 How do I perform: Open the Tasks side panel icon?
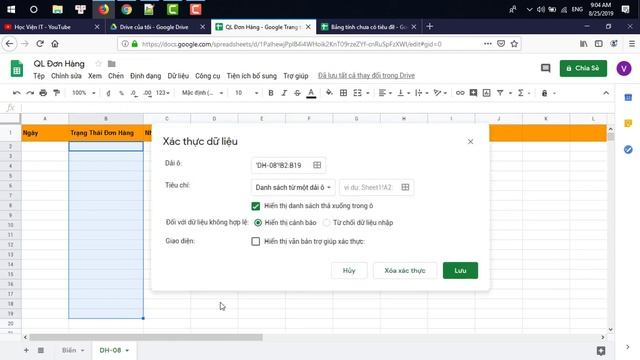(x=628, y=149)
